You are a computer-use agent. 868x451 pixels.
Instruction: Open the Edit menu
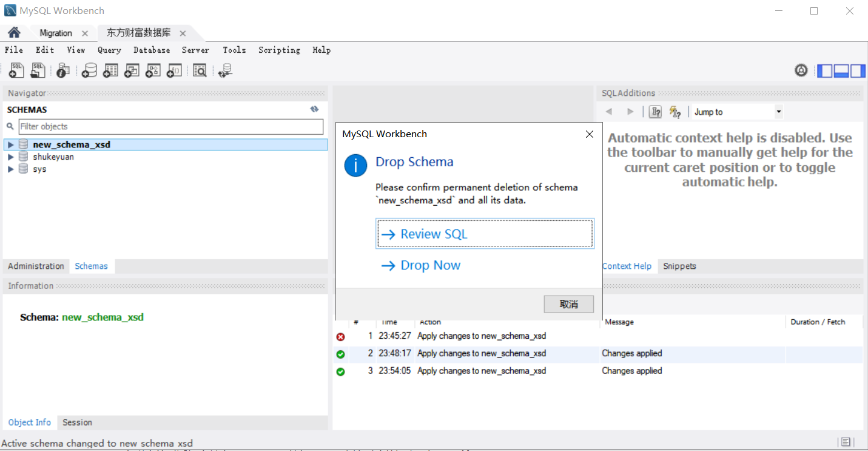click(x=44, y=50)
